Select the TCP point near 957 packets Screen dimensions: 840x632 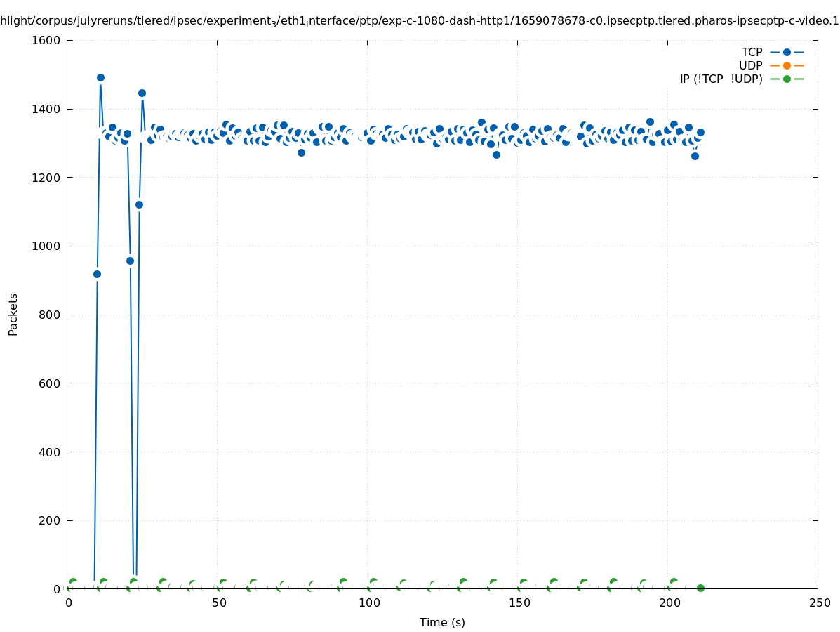pos(130,261)
